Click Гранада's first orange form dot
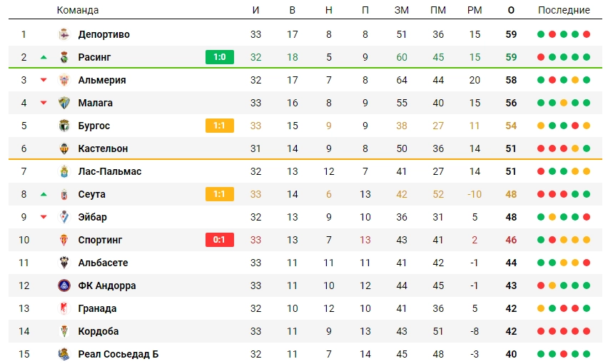608x364 pixels. [541, 308]
